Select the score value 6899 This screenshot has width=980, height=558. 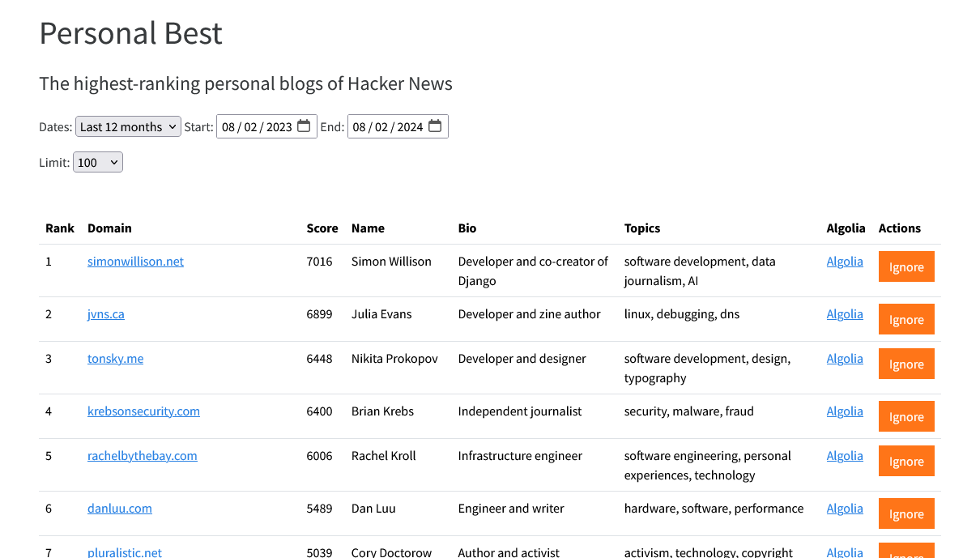pyautogui.click(x=319, y=314)
